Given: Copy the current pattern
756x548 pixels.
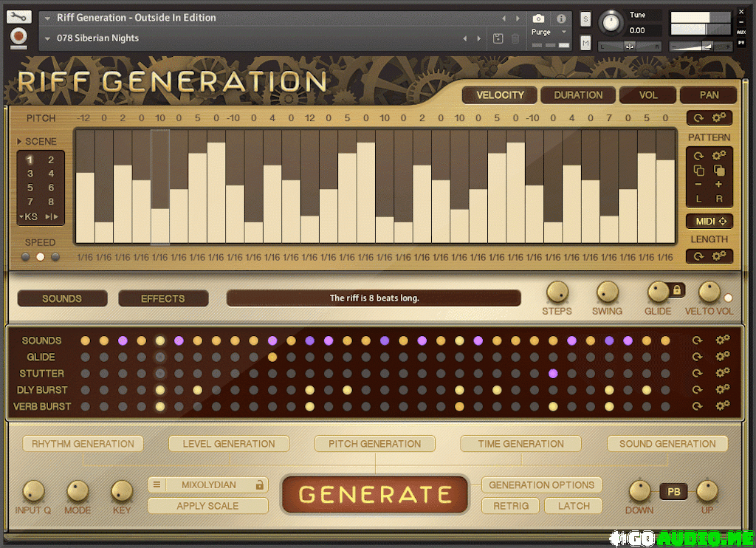Looking at the screenshot, I should (698, 171).
